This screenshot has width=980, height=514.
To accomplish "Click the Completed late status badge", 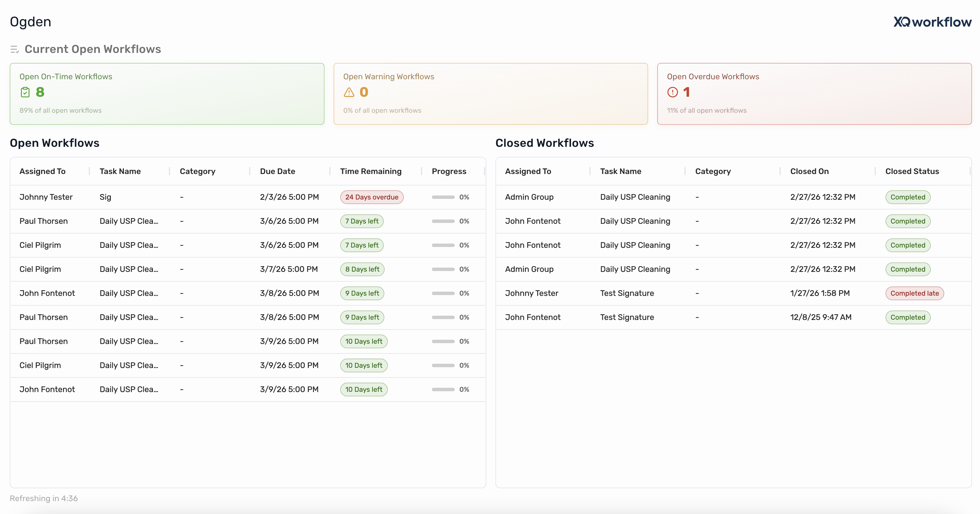I will [x=915, y=293].
